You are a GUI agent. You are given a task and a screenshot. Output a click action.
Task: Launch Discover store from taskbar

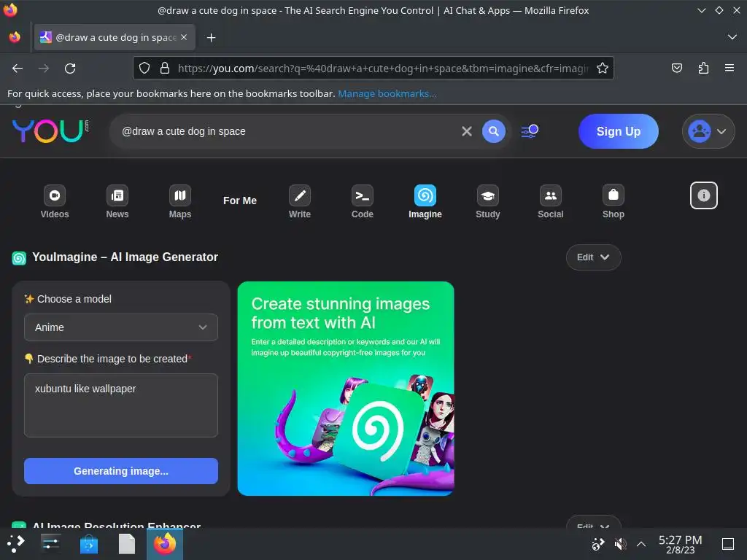[88, 543]
